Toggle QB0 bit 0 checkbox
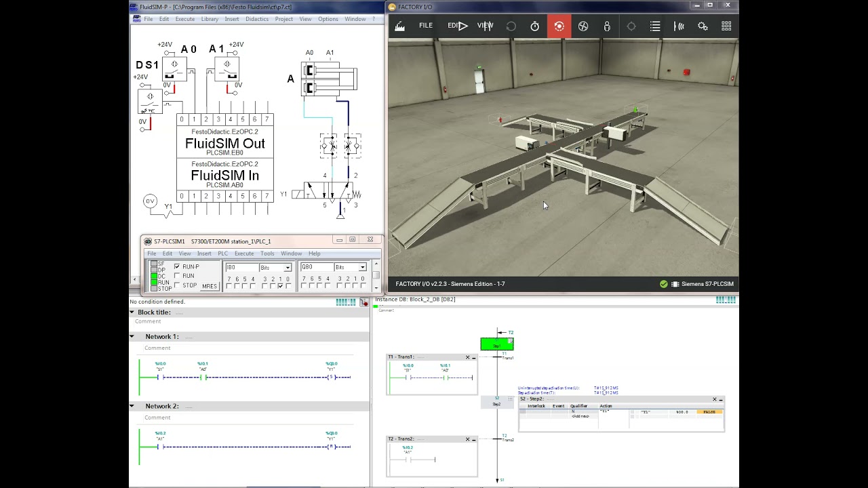Screen dimensions: 868x488 click(363, 286)
